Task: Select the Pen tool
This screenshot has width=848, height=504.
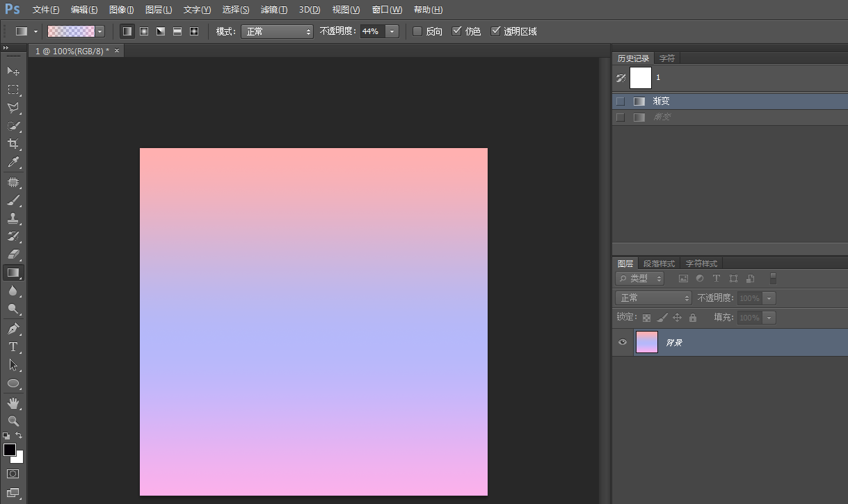Action: [x=13, y=328]
